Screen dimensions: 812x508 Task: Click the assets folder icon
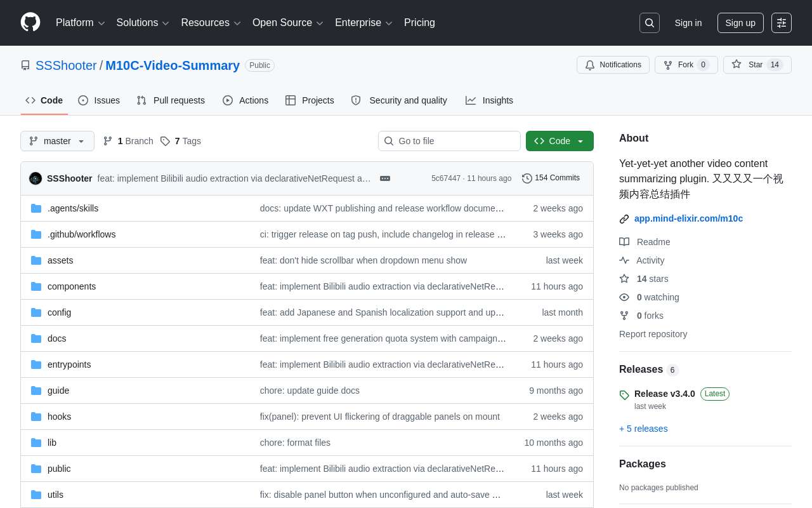point(36,260)
